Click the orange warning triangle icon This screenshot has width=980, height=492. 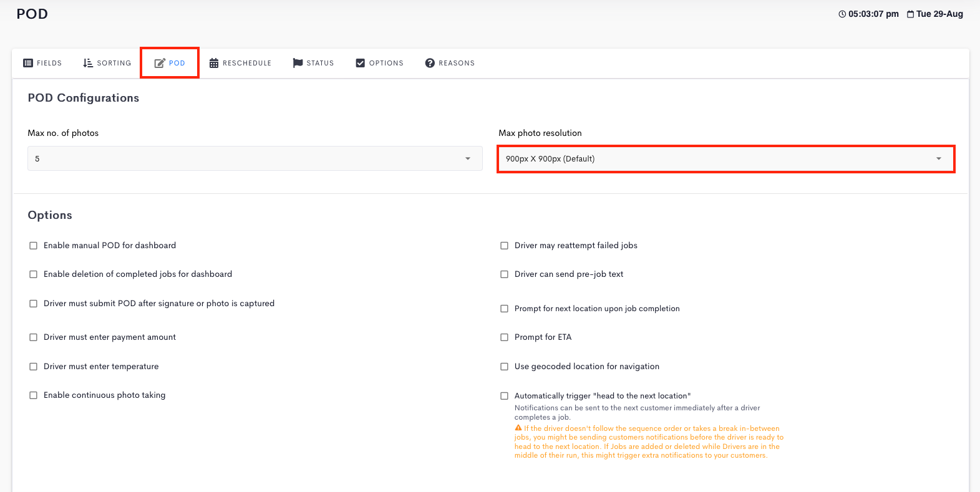[518, 428]
